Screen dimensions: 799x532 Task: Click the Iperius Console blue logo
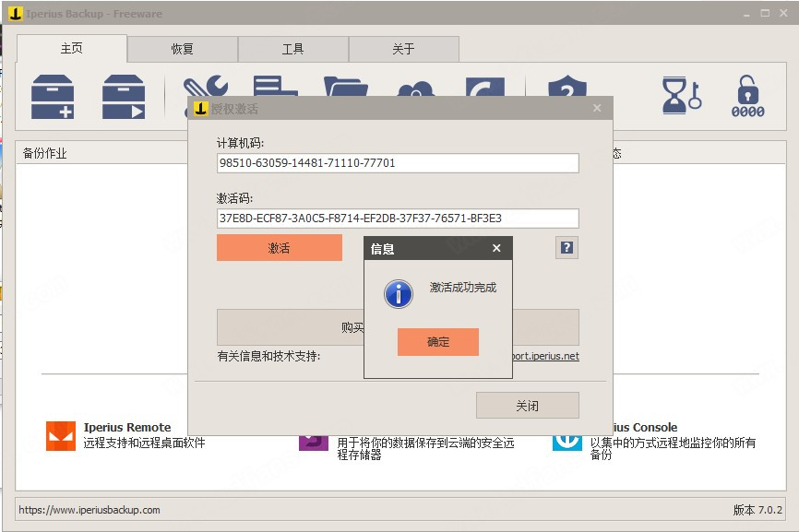566,443
